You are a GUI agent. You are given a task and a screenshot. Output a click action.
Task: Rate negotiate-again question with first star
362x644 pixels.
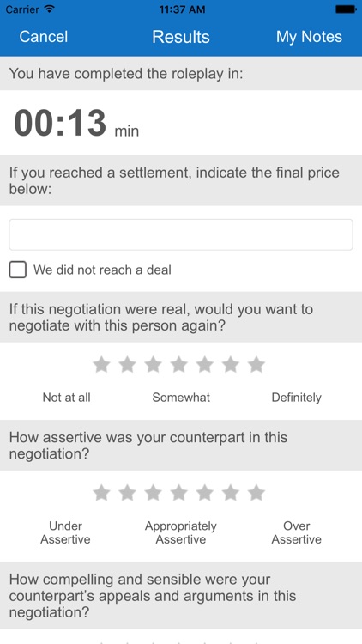[101, 364]
